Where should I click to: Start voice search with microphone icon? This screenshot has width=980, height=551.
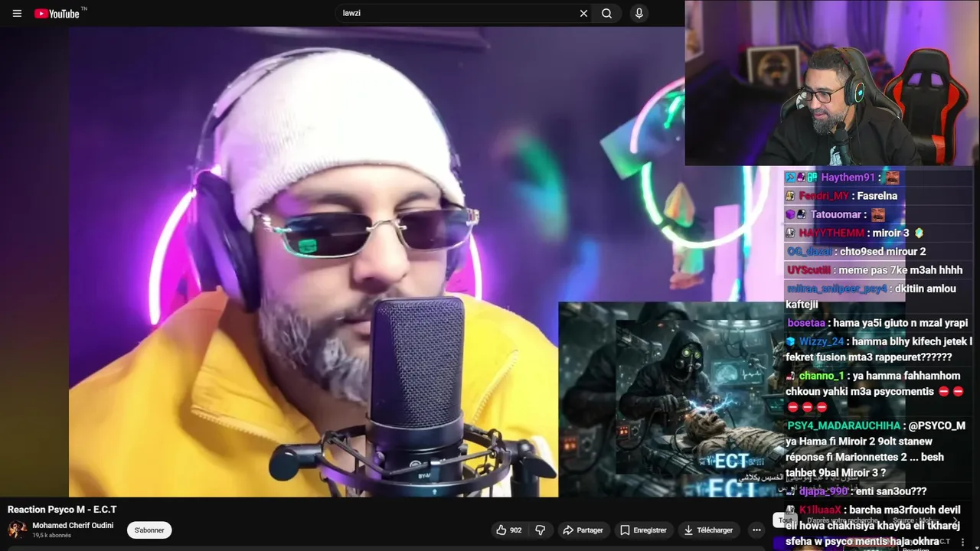click(x=639, y=13)
